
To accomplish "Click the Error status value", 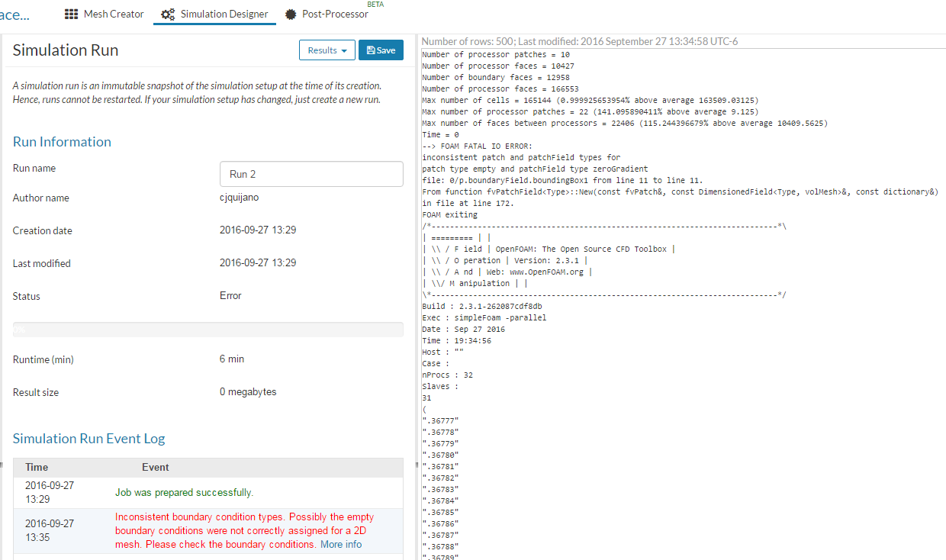I will (x=230, y=296).
